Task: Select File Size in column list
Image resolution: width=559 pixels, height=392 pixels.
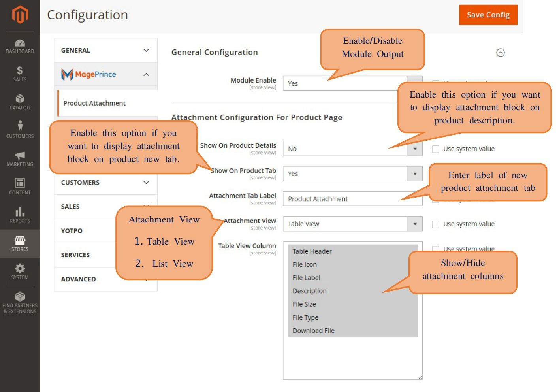Action: click(353, 304)
